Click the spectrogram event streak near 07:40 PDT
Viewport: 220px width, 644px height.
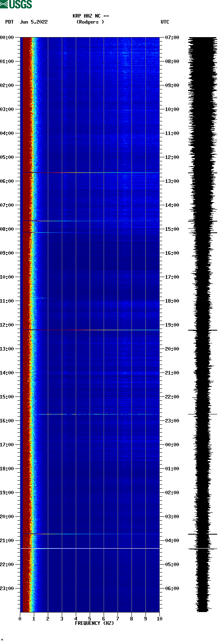tap(90, 221)
